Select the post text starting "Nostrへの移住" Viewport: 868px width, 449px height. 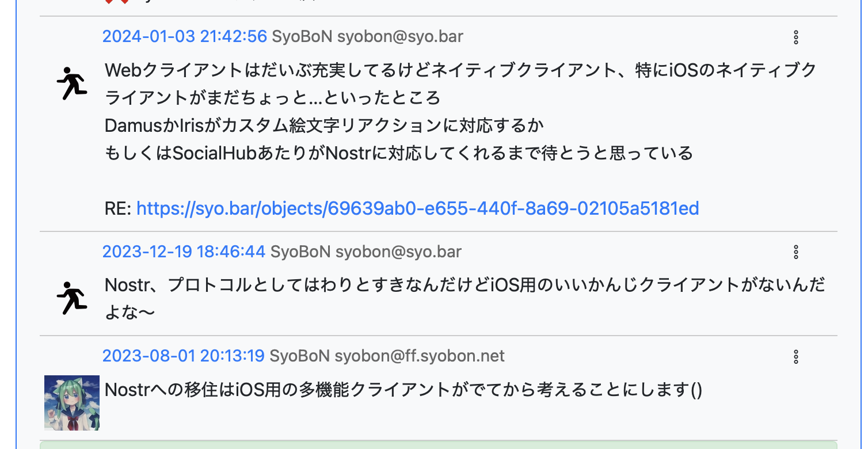tap(403, 390)
